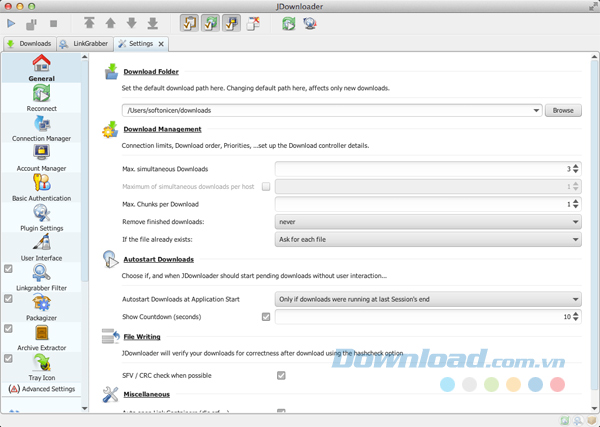Click the update globe toolbar icon

(x=310, y=23)
